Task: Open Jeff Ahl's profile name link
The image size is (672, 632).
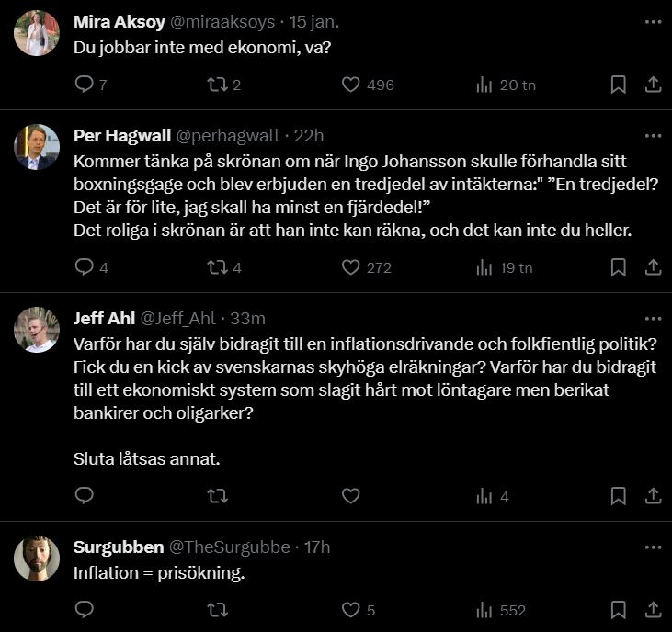Action: click(103, 319)
